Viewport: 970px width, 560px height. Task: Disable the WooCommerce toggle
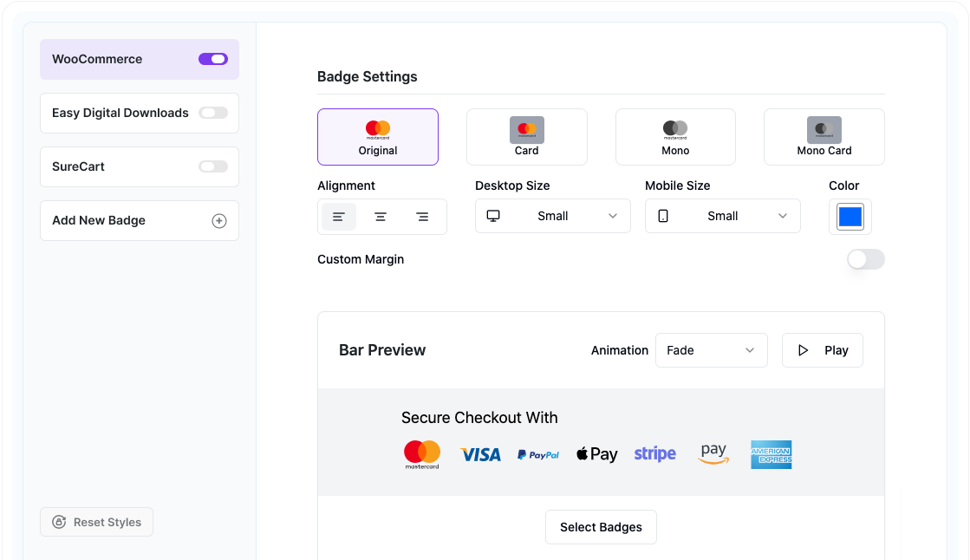pyautogui.click(x=213, y=59)
